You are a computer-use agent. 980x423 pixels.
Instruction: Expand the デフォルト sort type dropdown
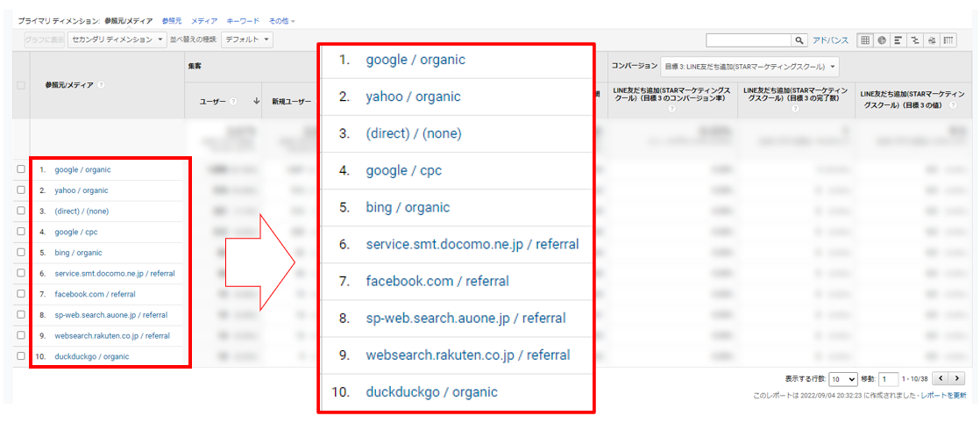(247, 39)
